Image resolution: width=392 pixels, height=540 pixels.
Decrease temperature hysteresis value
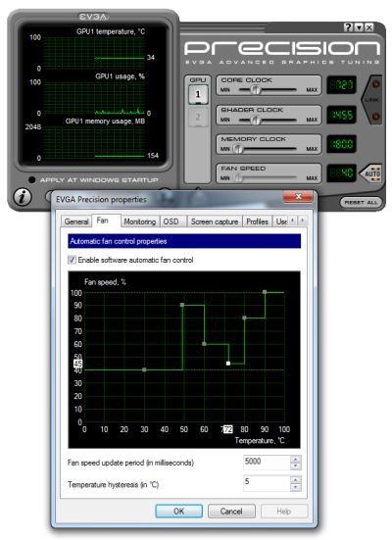[x=296, y=487]
